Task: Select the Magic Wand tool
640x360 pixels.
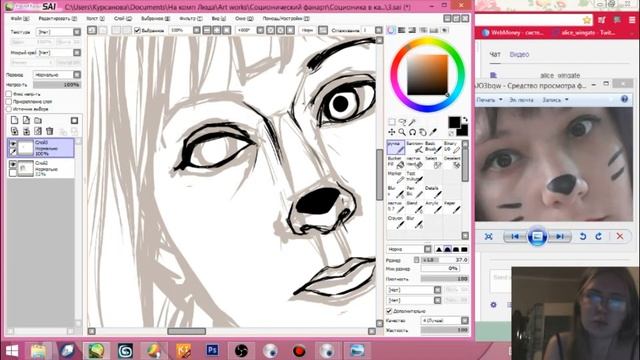Action: tap(413, 122)
